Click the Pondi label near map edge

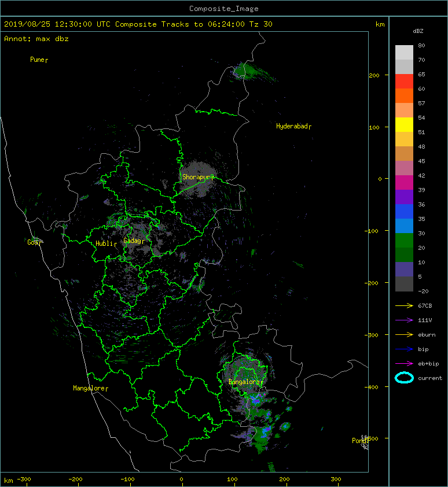coord(360,441)
